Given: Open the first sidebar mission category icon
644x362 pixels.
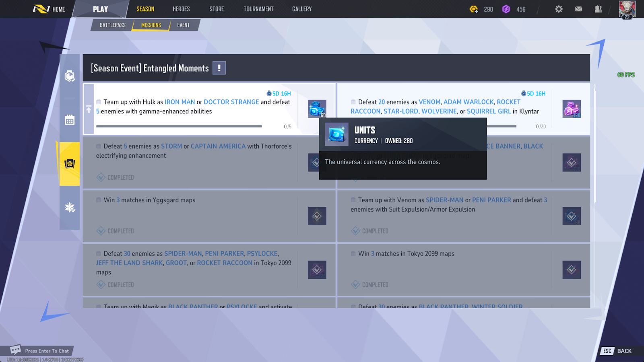Looking at the screenshot, I should (x=70, y=76).
